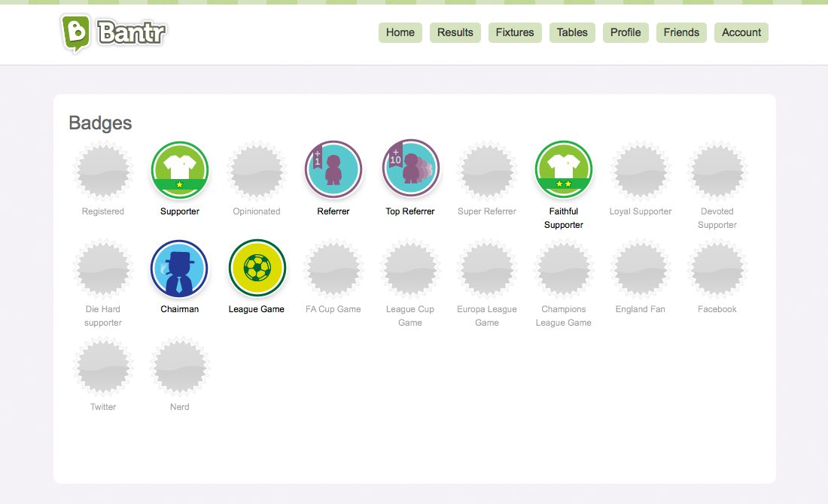Select the locked Twitter badge
828x504 pixels.
click(x=103, y=366)
